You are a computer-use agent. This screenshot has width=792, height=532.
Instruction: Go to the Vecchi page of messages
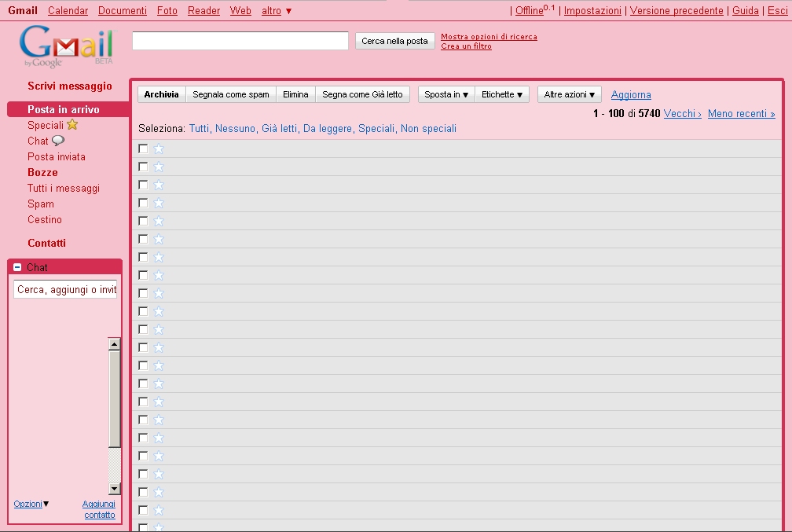point(682,114)
